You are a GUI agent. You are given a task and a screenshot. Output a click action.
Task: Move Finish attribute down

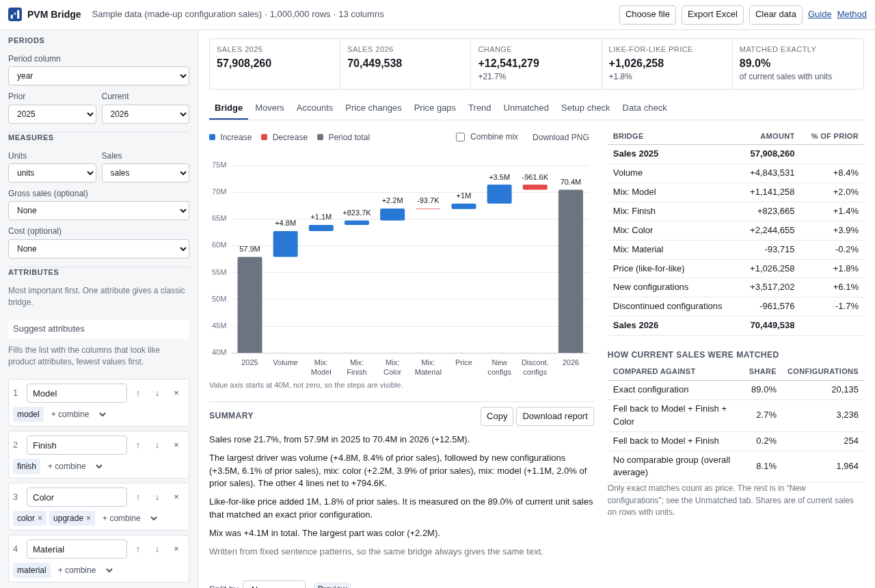[x=157, y=445]
